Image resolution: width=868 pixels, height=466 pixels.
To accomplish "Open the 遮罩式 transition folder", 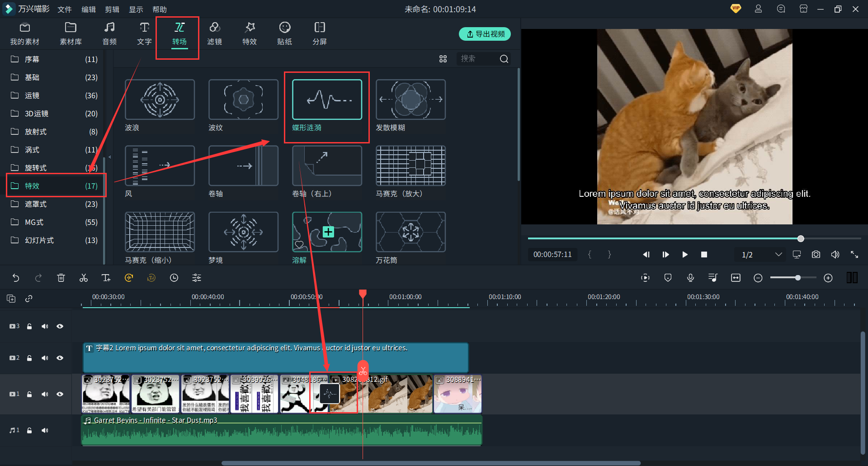I will (36, 204).
